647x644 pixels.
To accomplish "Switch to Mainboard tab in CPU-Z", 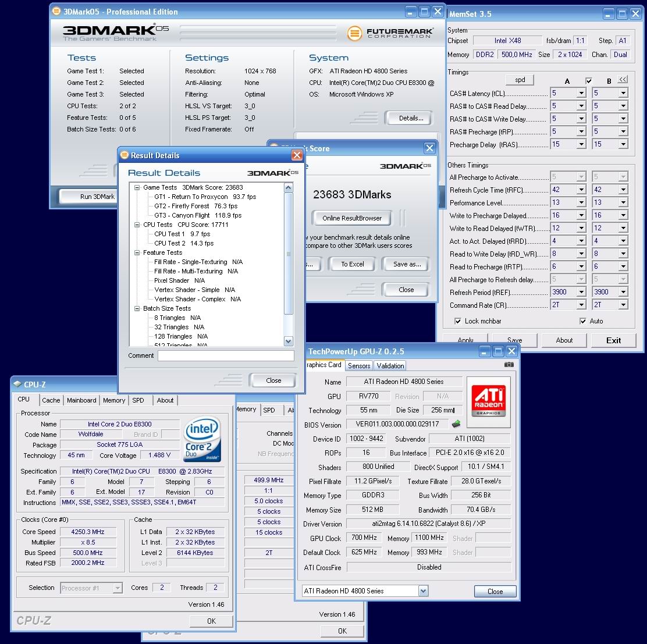I will point(81,400).
